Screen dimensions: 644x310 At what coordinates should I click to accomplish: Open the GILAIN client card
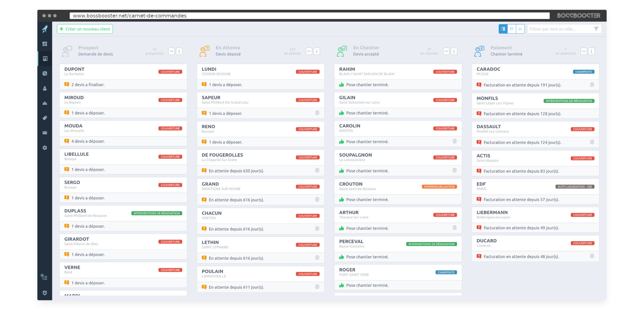pos(398,105)
